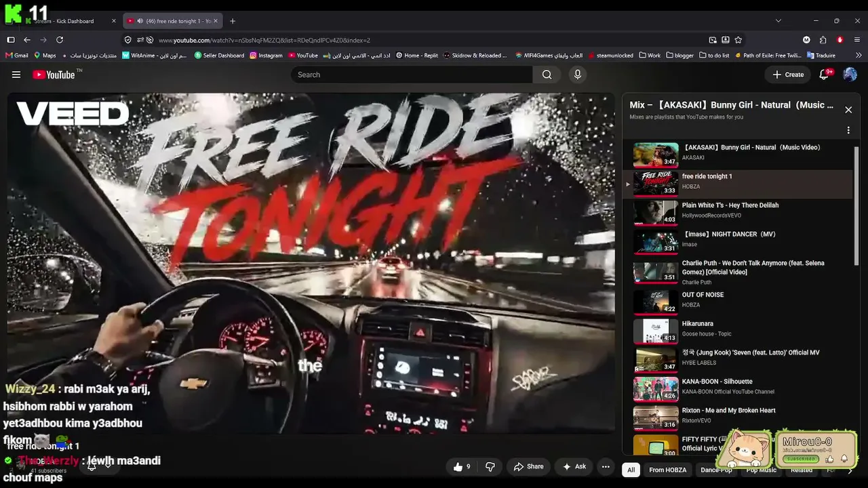Play Rixton - Me and My Broken Heart
Image resolution: width=868 pixels, height=488 pixels.
tap(739, 418)
